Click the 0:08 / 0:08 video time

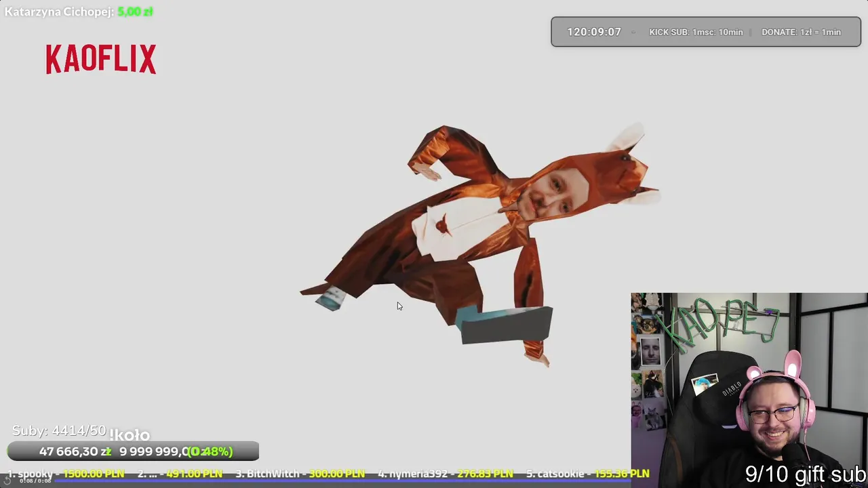(35, 481)
